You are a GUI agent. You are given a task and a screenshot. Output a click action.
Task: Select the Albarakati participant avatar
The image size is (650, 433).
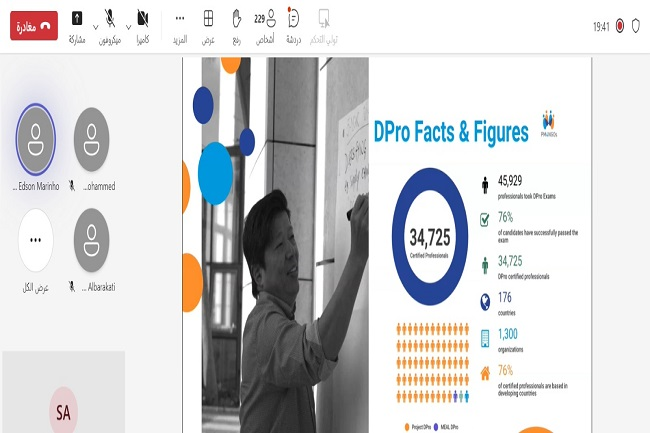(92, 240)
